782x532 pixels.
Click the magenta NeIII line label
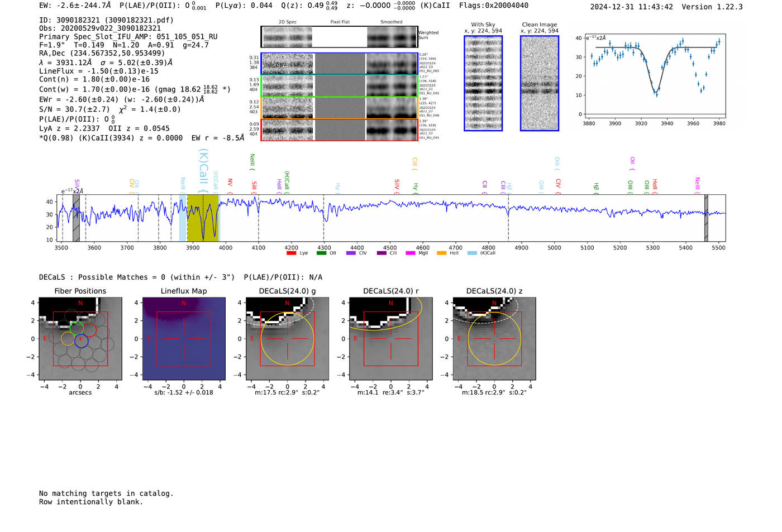point(697,185)
